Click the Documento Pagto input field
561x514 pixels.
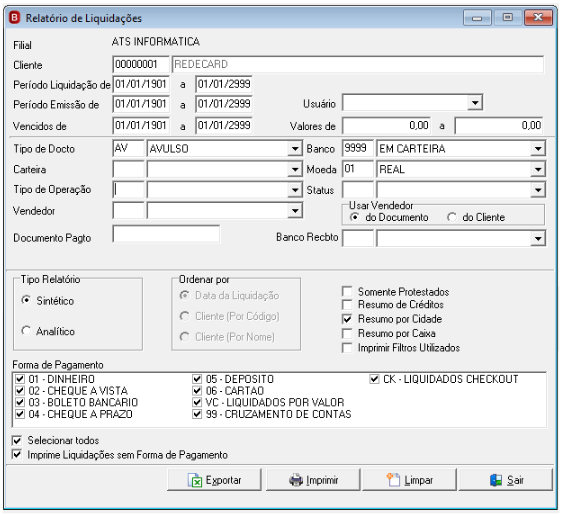(x=166, y=234)
